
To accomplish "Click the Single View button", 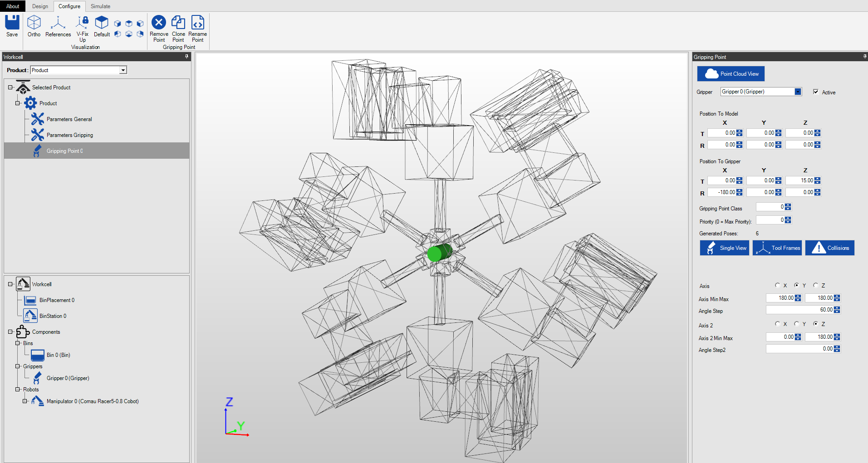I will (x=725, y=248).
